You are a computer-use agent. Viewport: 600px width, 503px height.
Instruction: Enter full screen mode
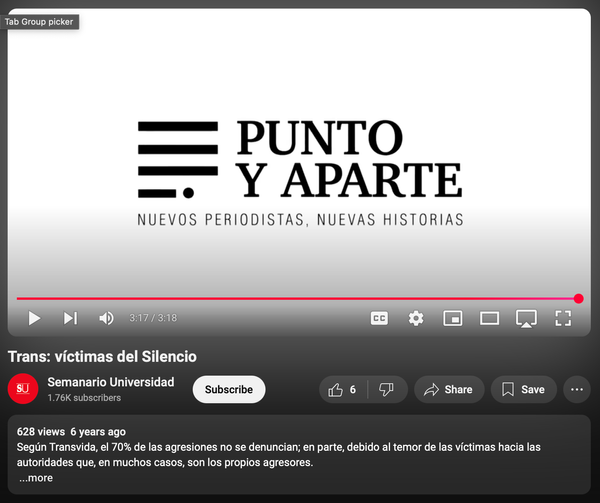pyautogui.click(x=563, y=318)
